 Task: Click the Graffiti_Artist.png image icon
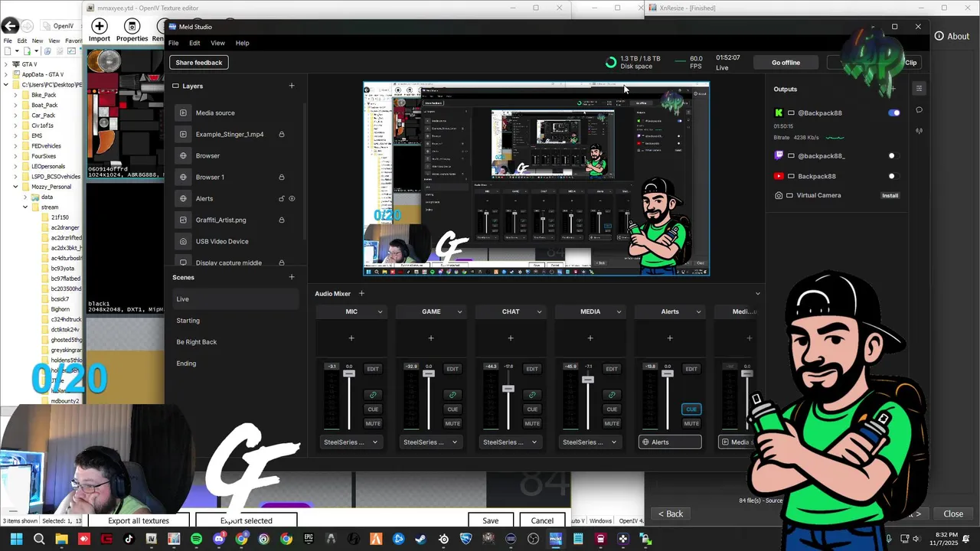click(183, 220)
